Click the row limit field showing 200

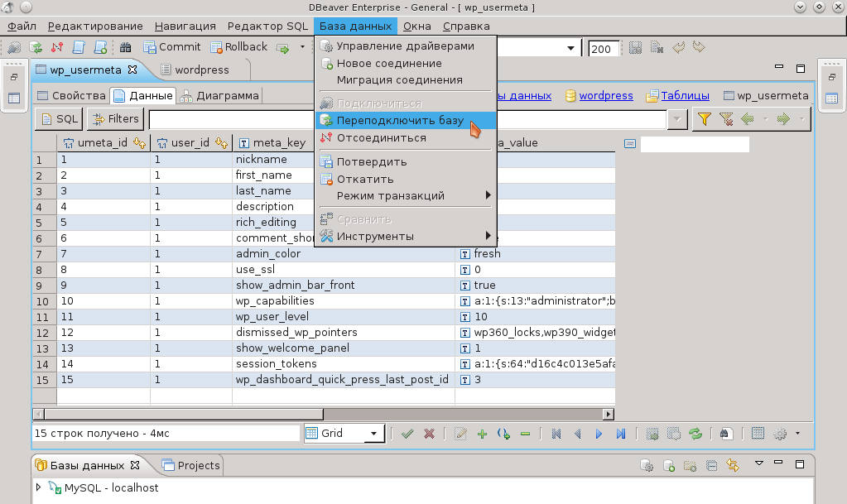tap(604, 49)
